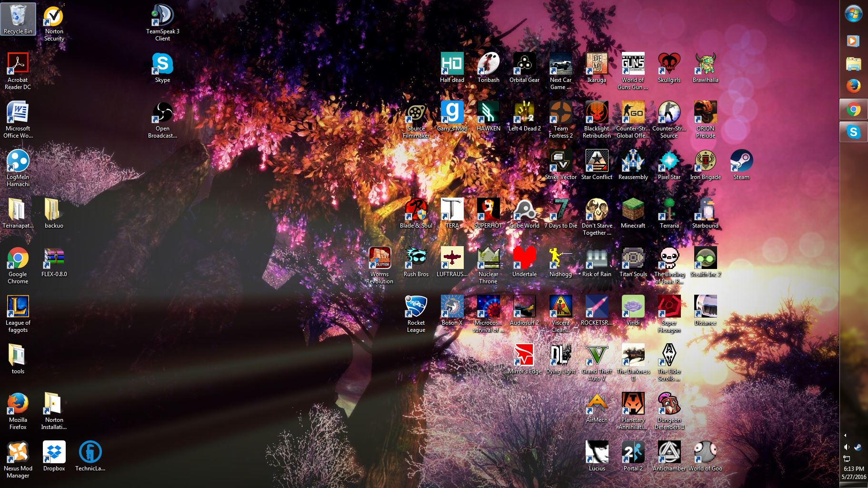Select the Half dead game icon
This screenshot has height=488, width=868.
pyautogui.click(x=452, y=68)
